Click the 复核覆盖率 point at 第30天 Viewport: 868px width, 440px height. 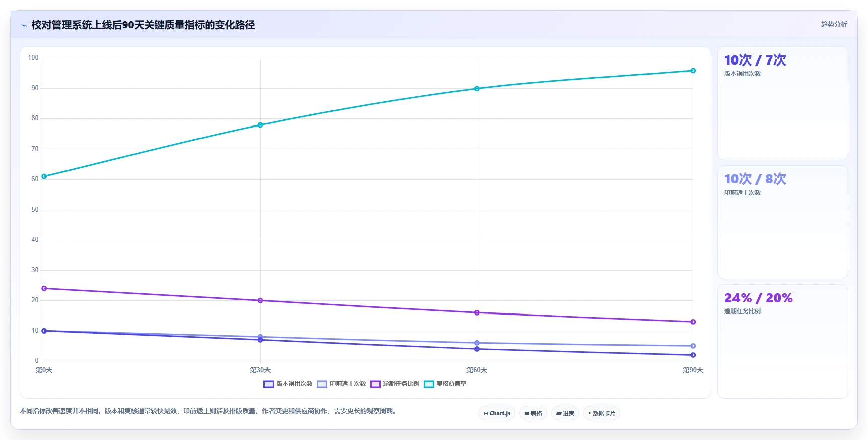tap(260, 125)
